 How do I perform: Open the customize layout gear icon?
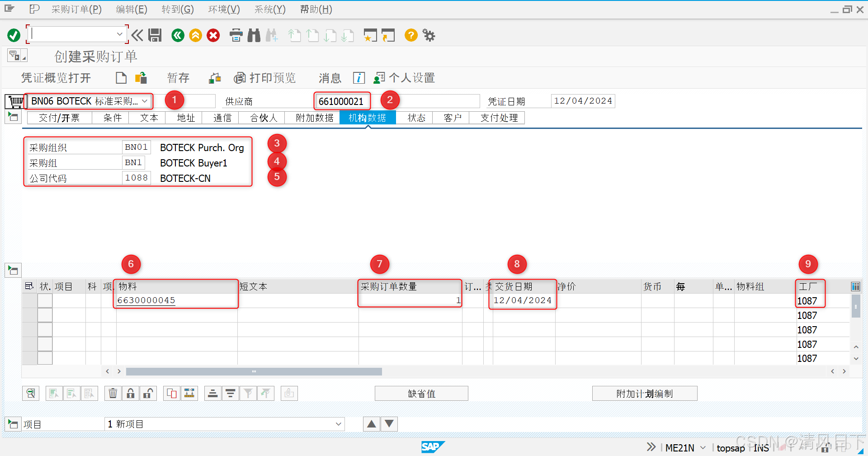429,35
